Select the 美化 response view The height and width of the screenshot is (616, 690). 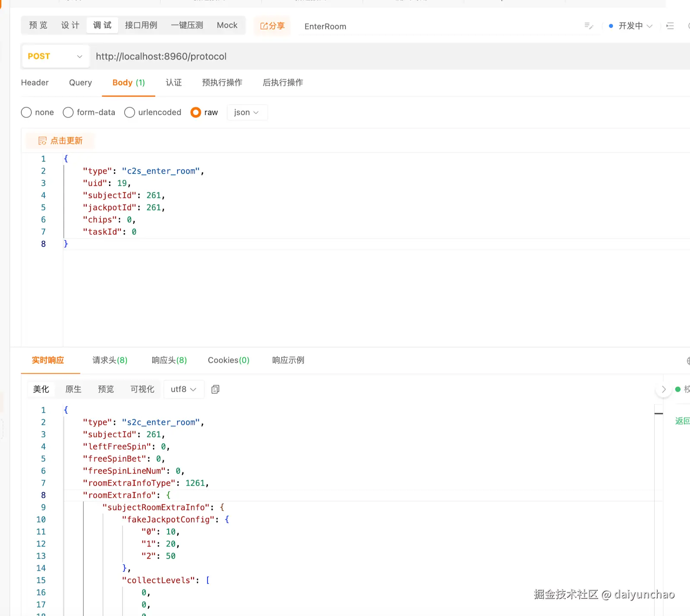pyautogui.click(x=41, y=390)
